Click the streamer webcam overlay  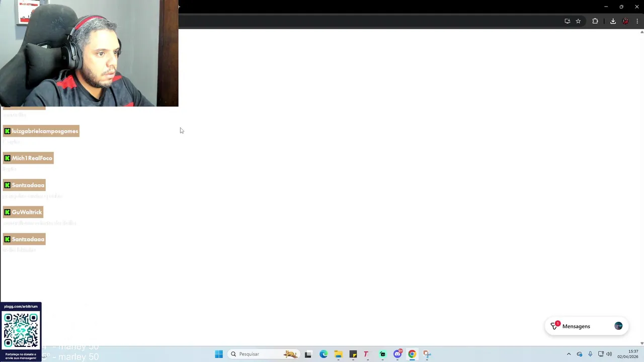(89, 53)
